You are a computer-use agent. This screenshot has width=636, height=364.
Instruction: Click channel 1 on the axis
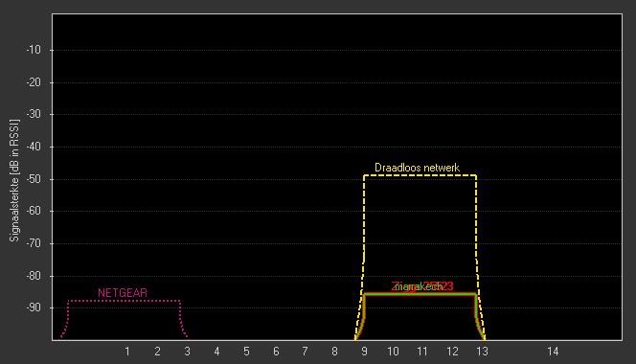point(127,352)
